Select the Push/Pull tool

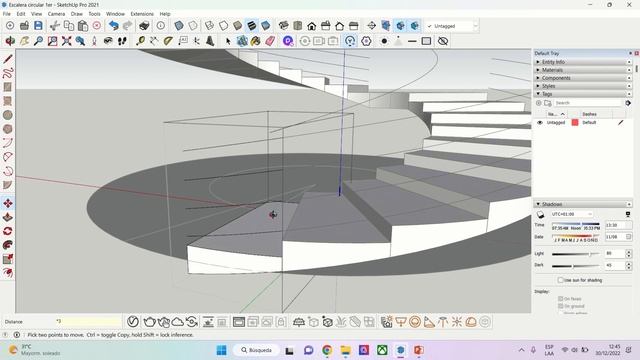[8, 217]
